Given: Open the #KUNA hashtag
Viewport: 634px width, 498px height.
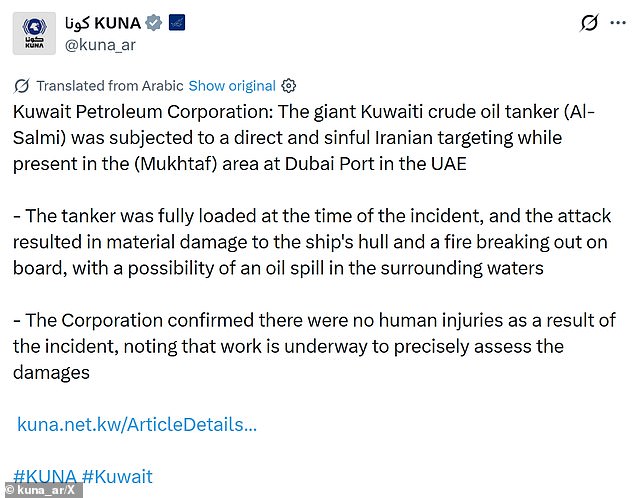Looking at the screenshot, I should 44,476.
